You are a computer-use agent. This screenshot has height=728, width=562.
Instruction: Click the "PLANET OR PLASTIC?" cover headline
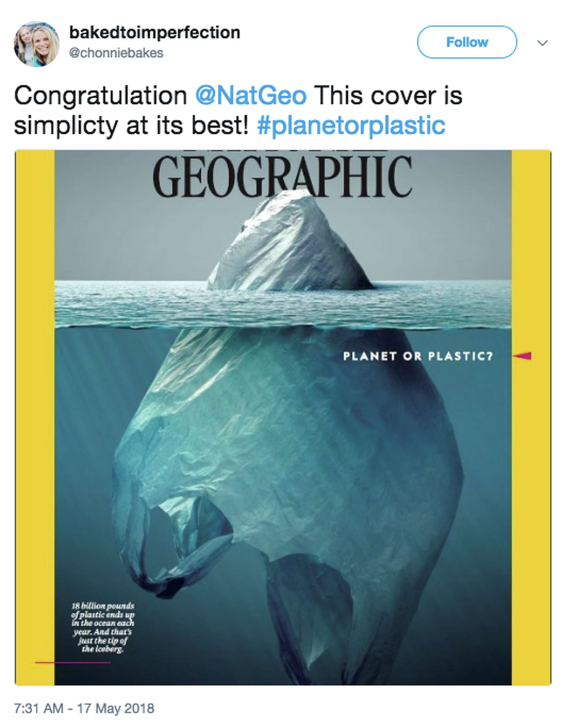[418, 356]
